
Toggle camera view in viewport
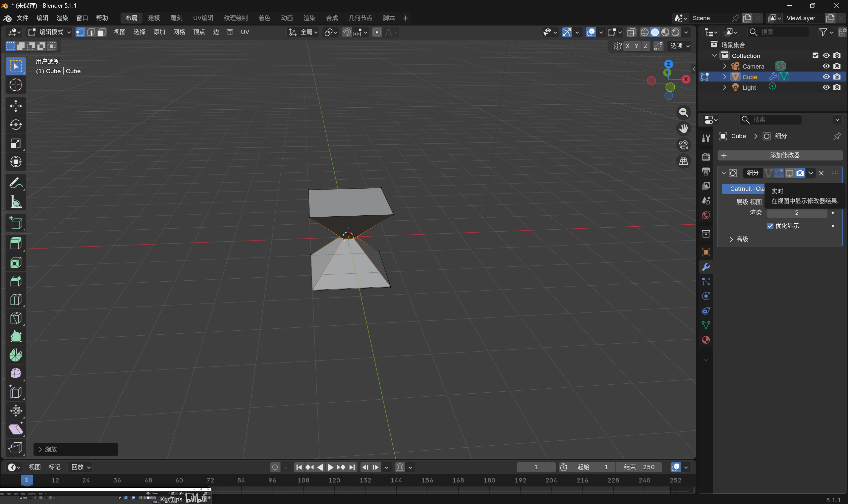(x=683, y=145)
